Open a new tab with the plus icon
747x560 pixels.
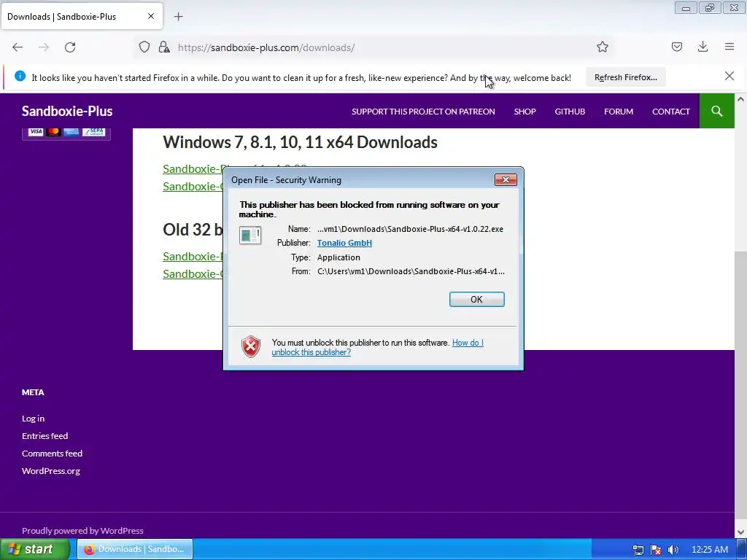click(178, 17)
